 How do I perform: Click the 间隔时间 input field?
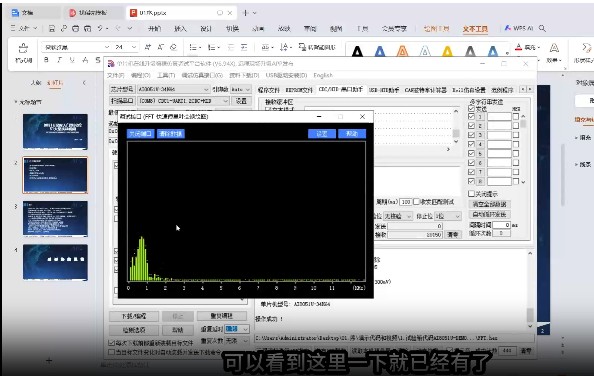502,225
